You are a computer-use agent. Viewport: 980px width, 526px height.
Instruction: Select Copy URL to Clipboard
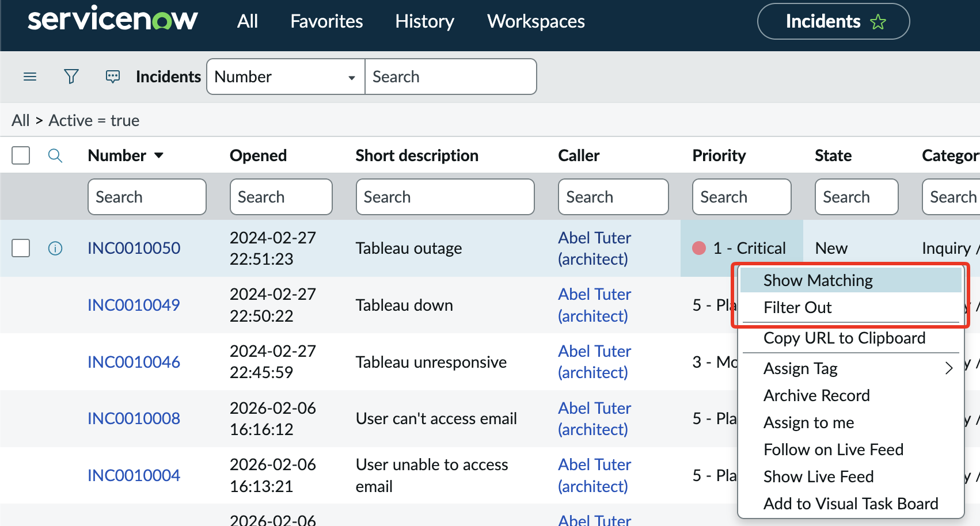[x=844, y=338]
